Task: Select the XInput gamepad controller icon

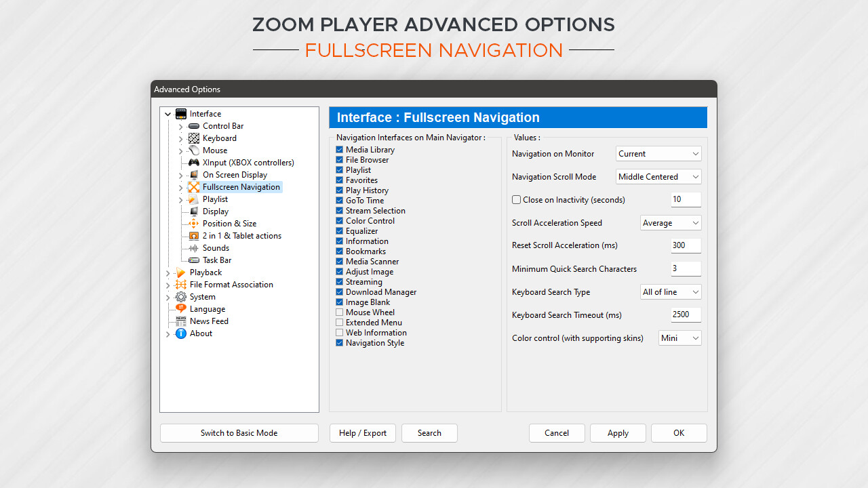Action: click(194, 163)
